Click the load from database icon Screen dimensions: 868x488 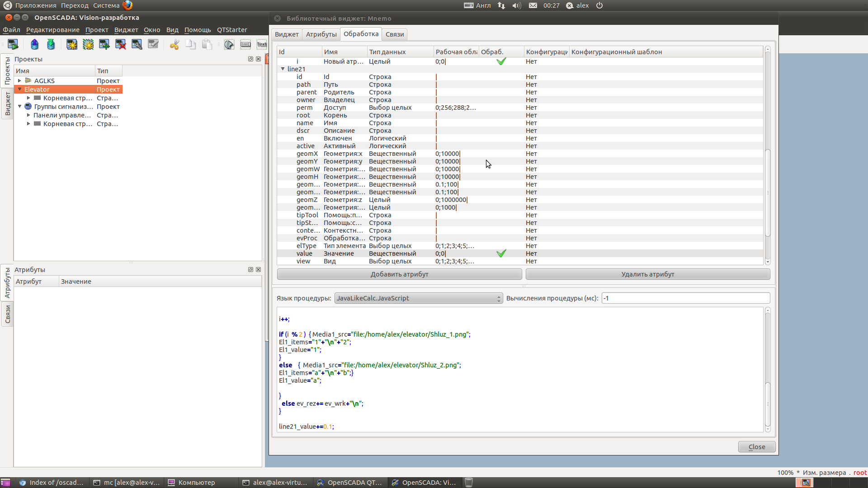(x=34, y=44)
